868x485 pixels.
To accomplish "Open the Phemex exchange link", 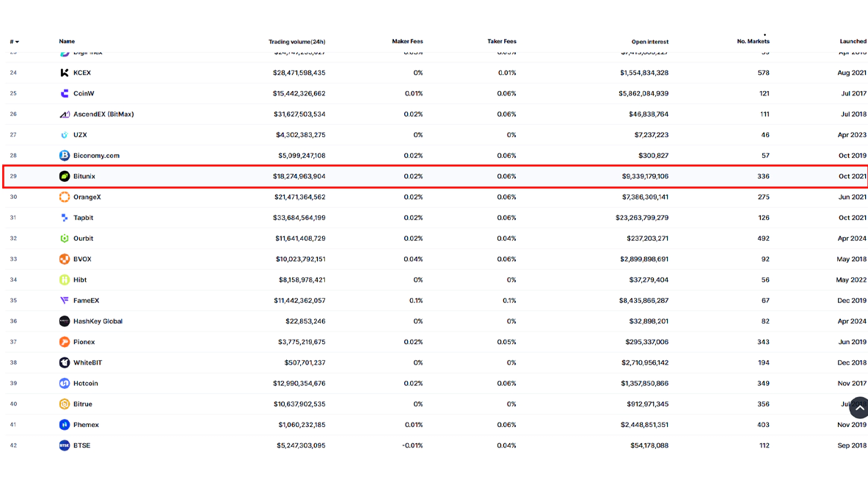I will click(x=86, y=425).
